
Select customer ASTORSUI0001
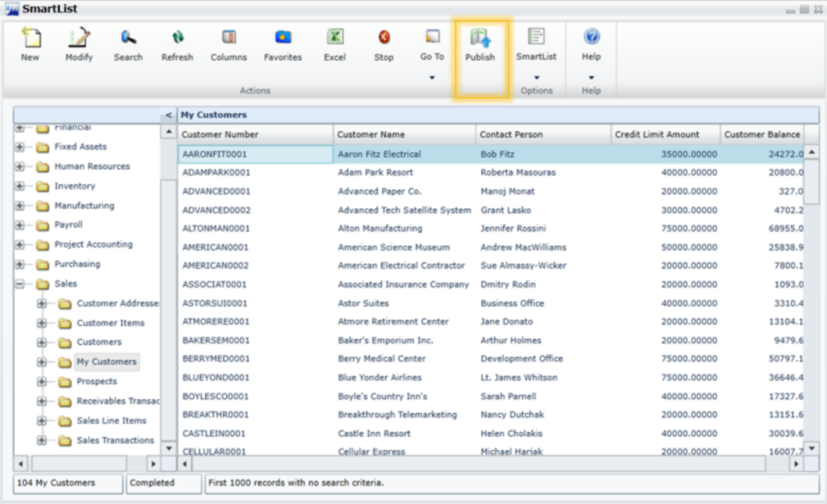(215, 303)
